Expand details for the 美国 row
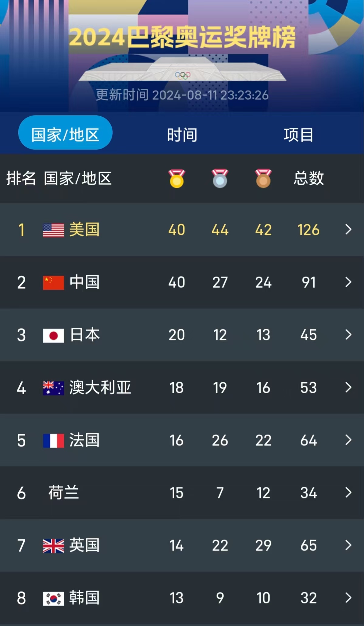 click(348, 230)
